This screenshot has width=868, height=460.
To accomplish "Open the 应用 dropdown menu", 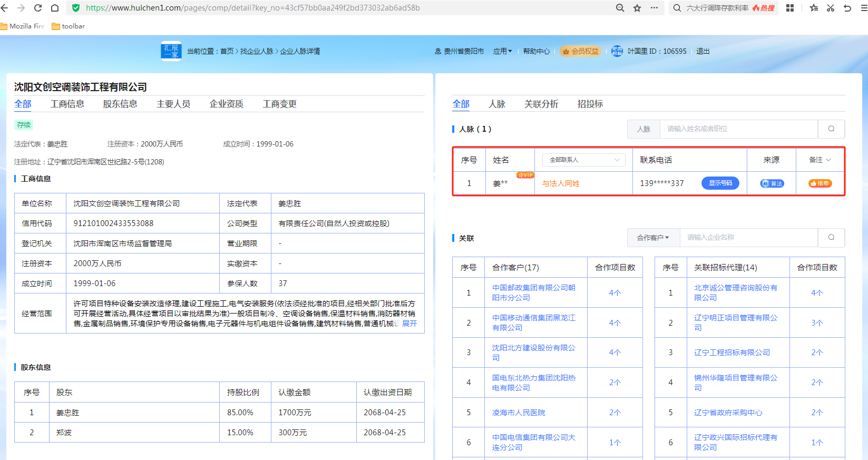I will click(x=502, y=51).
